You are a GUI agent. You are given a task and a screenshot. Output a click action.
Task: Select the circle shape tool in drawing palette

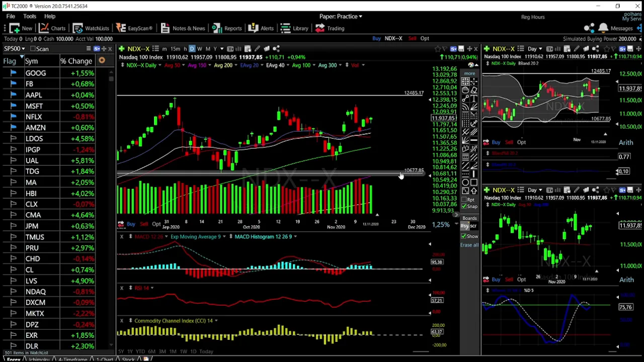point(465,182)
